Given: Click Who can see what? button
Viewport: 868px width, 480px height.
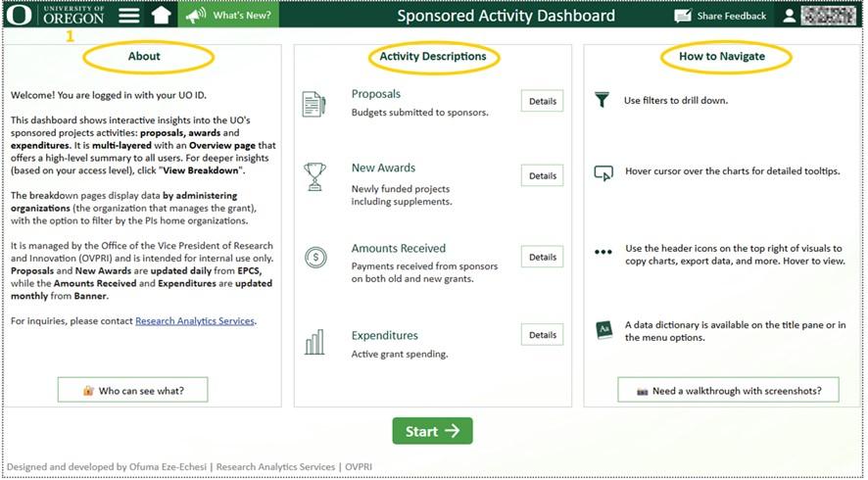Looking at the screenshot, I should tap(133, 390).
